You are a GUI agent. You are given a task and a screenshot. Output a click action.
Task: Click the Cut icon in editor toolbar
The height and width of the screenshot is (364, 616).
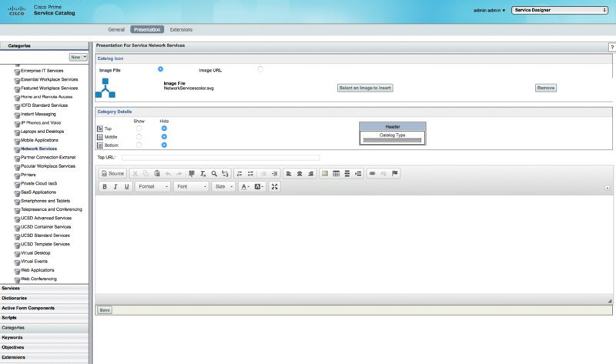tap(135, 174)
